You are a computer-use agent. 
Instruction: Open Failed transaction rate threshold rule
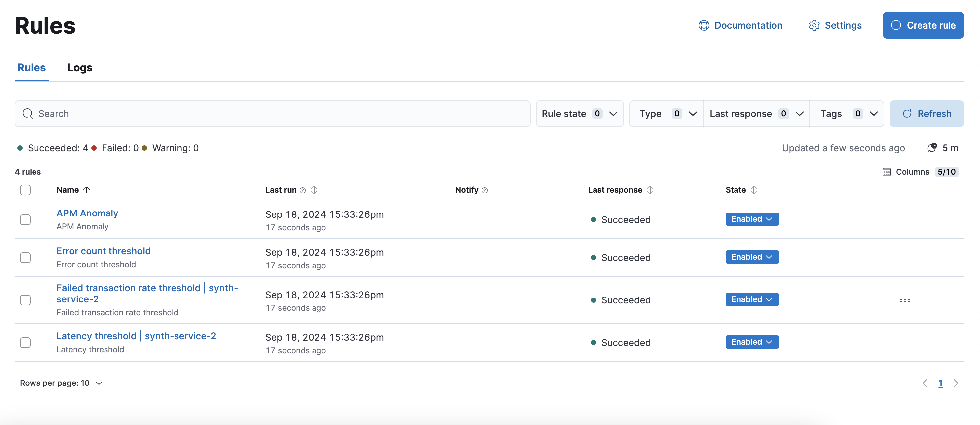tap(147, 293)
